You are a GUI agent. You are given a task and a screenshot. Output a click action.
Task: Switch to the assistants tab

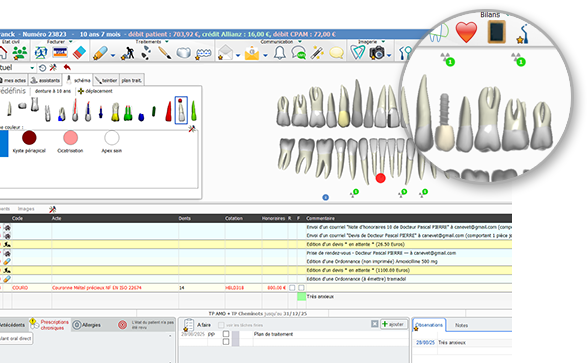click(x=45, y=80)
